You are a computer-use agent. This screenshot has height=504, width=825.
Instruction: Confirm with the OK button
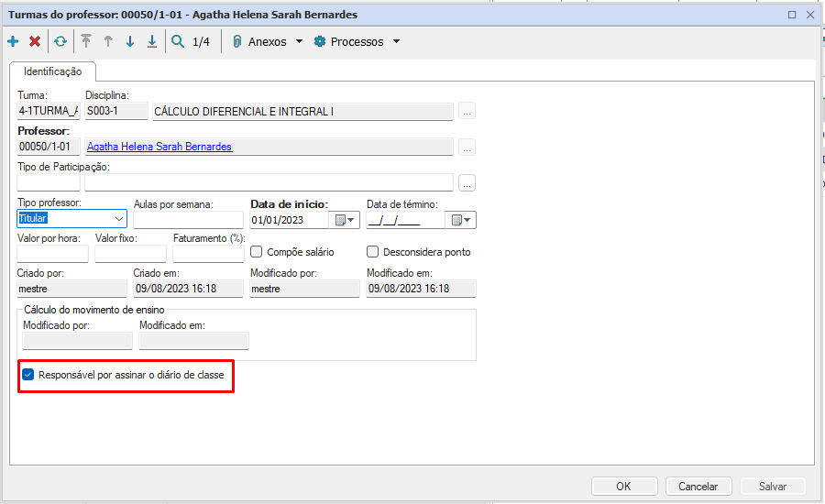tap(624, 486)
